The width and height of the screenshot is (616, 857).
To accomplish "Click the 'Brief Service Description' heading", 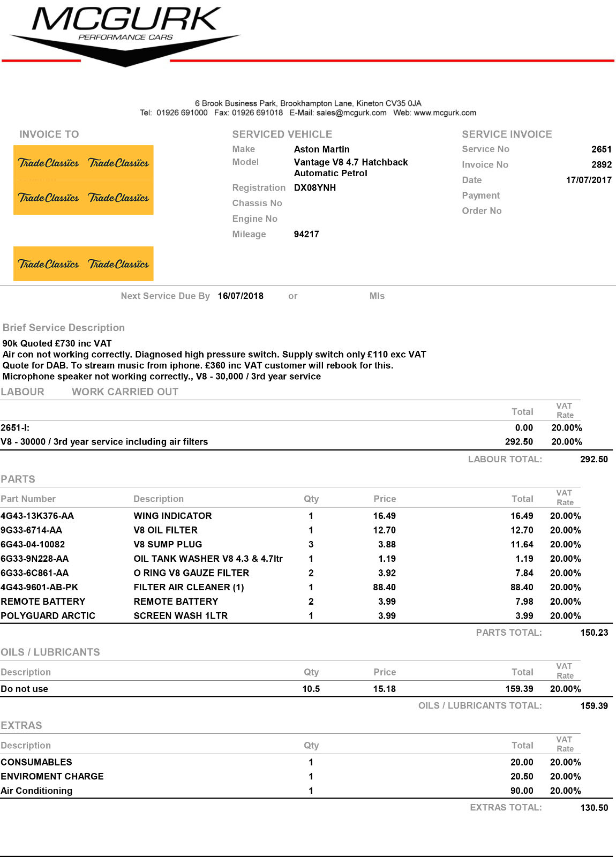I will (x=64, y=328).
